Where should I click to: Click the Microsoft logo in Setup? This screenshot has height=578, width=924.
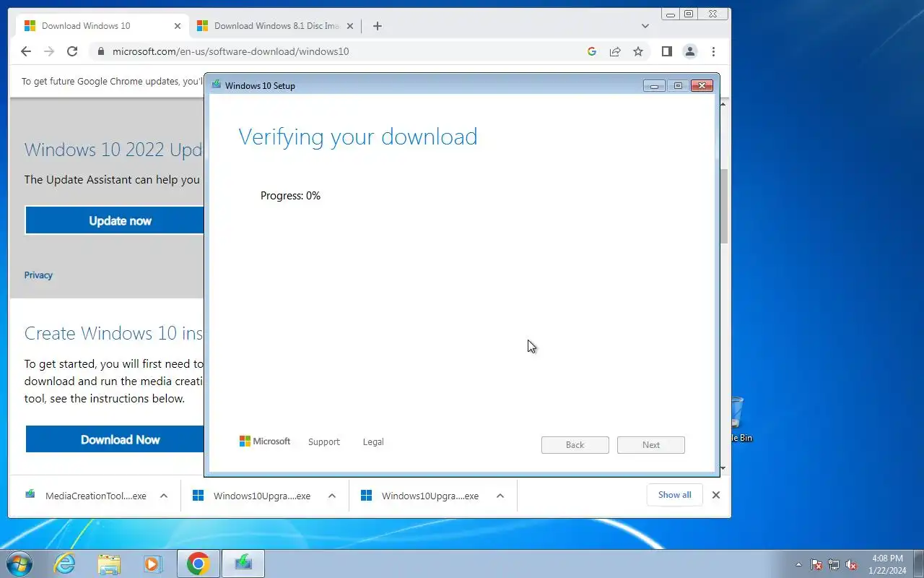pos(265,441)
